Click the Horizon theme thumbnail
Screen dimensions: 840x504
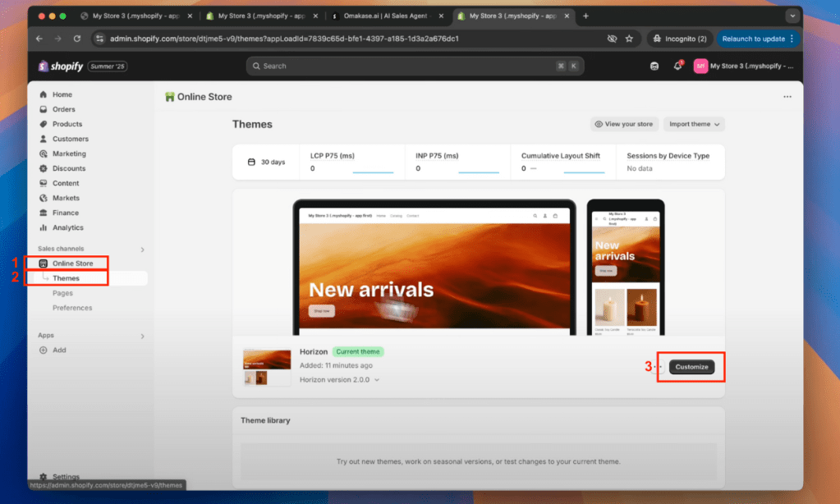267,368
